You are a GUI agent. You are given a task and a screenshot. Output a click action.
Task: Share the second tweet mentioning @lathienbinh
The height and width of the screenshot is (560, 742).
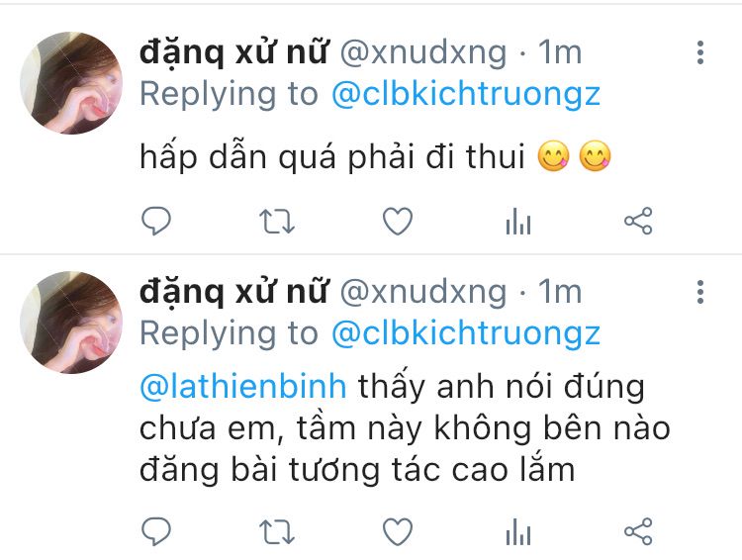click(x=638, y=531)
